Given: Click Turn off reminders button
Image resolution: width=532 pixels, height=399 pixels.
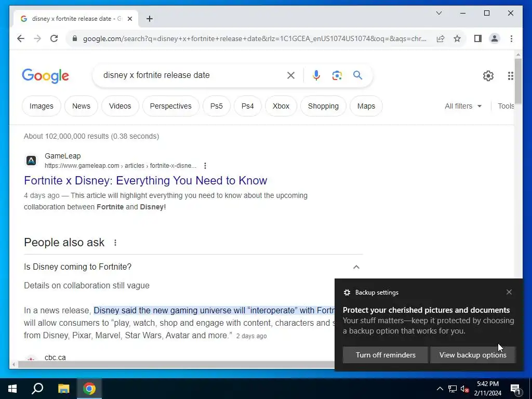Looking at the screenshot, I should point(385,355).
